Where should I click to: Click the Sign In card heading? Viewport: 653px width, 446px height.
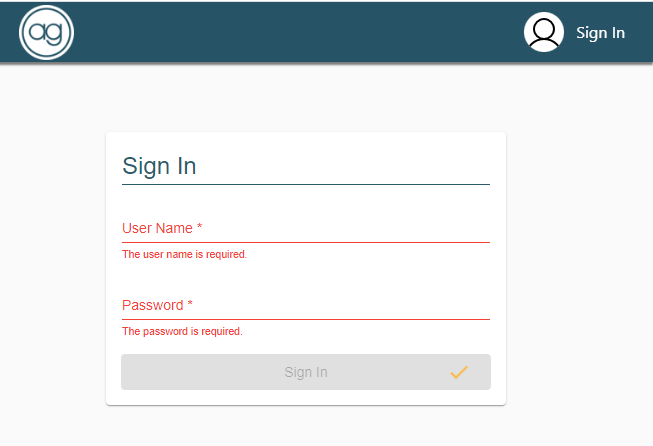(159, 166)
